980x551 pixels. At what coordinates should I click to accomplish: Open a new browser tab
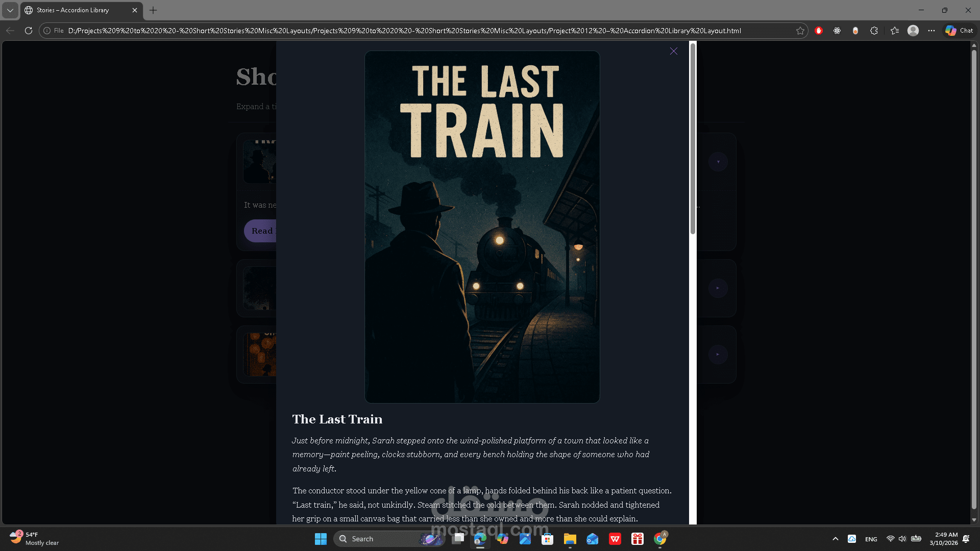tap(153, 10)
